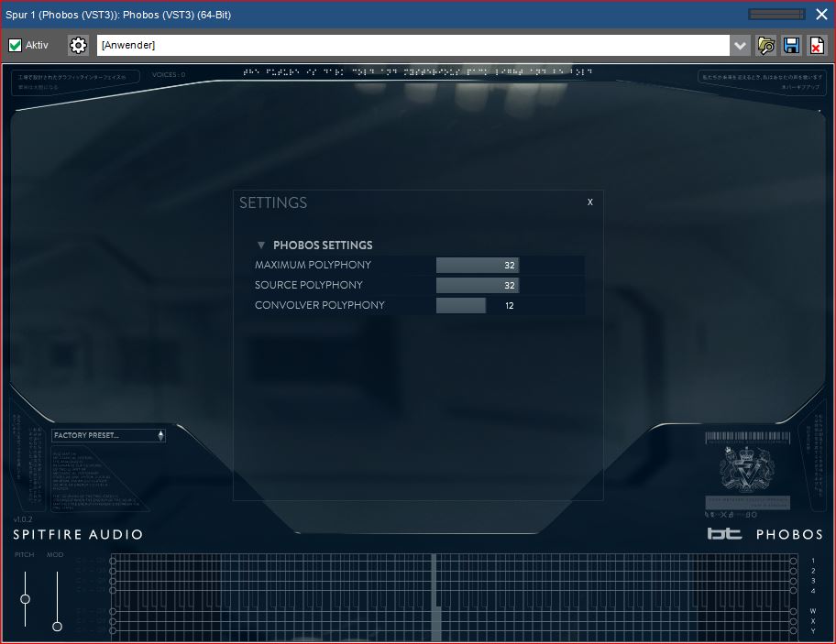Screen dimensions: 836x644
Task: Click the left range handle of row 3
Action: (x=113, y=581)
